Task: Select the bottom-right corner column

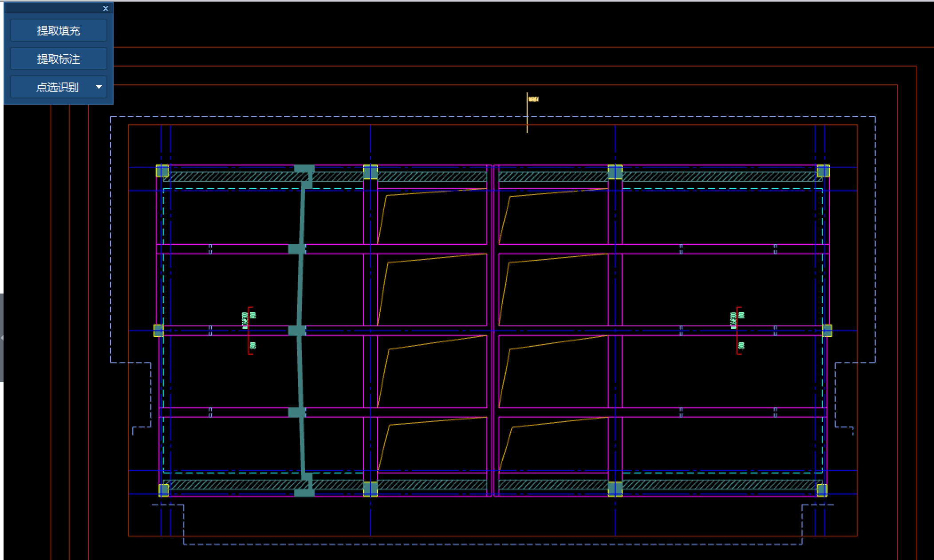Action: (822, 490)
